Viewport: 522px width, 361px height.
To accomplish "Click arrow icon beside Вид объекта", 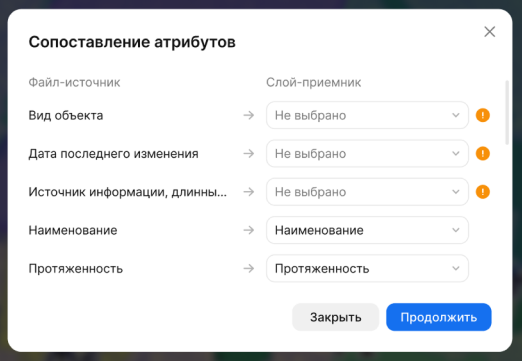I will [249, 115].
